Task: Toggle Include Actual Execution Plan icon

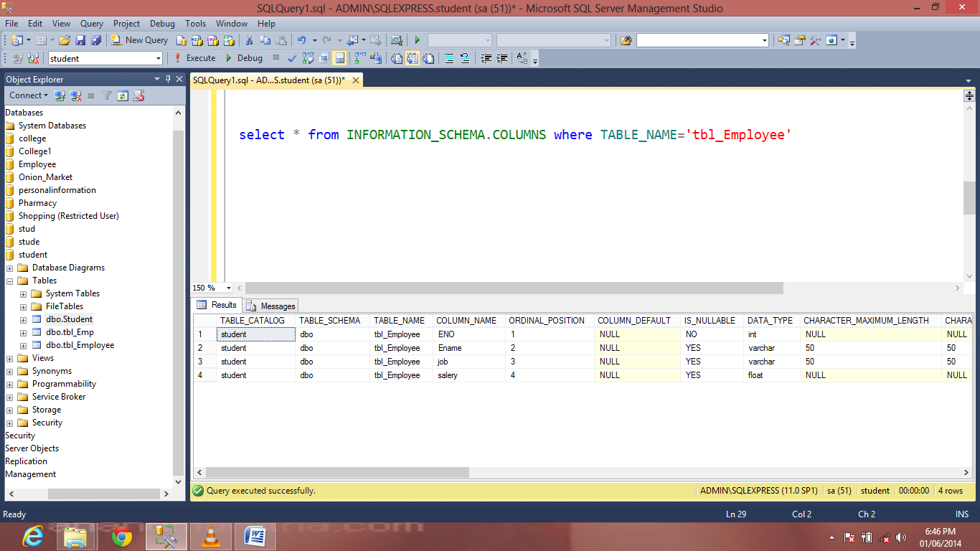Action: 359,58
